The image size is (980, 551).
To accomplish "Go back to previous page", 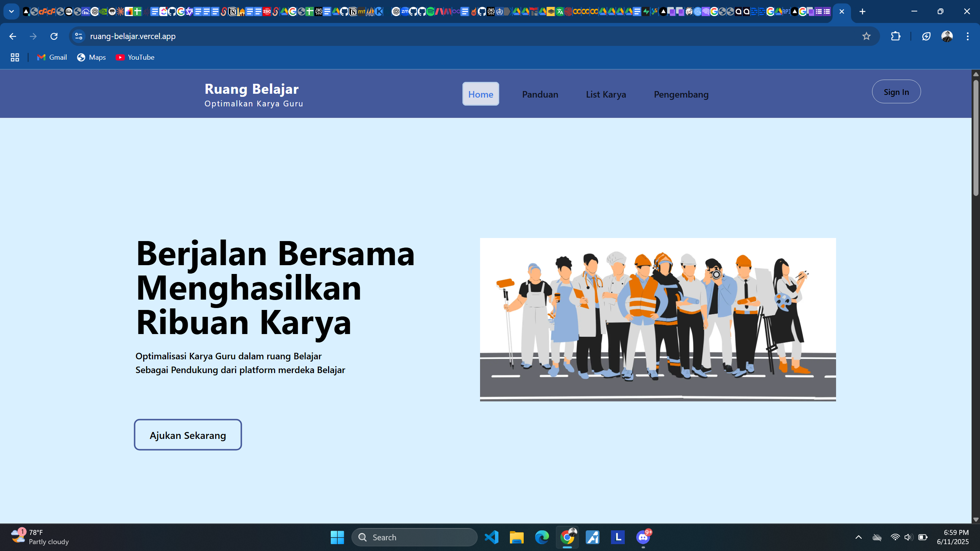I will pyautogui.click(x=13, y=36).
